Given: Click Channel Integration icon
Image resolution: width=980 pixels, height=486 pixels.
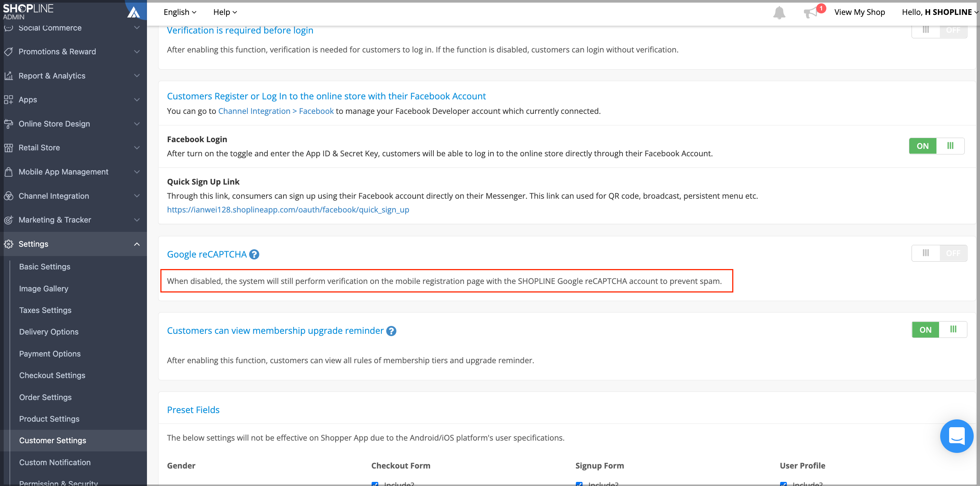Looking at the screenshot, I should tap(8, 196).
